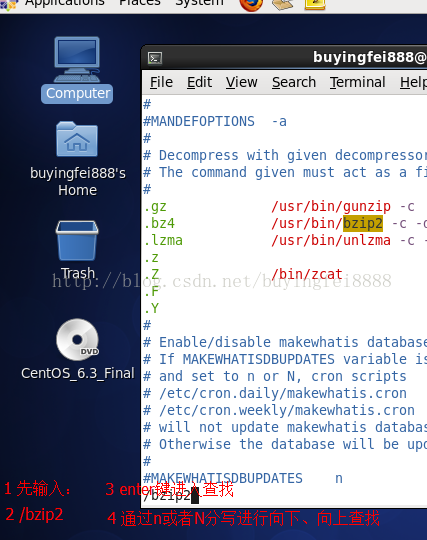Open the mail launcher in top panel
Image resolution: width=427 pixels, height=540 pixels.
click(283, 4)
